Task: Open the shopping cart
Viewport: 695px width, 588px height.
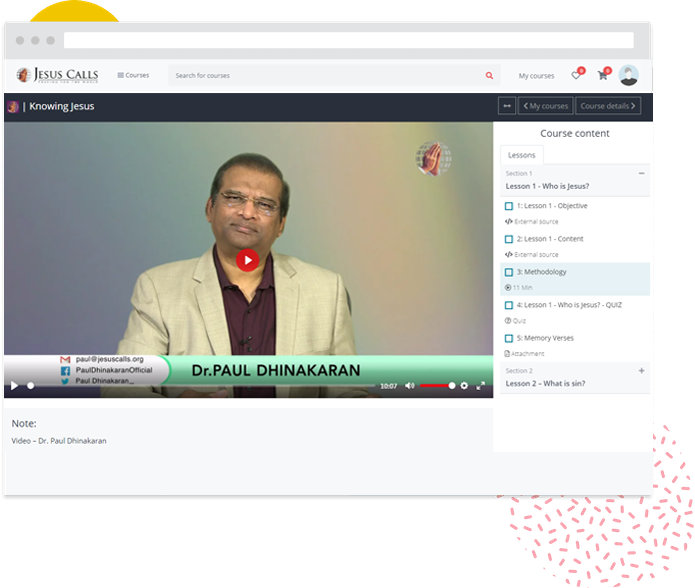Action: click(x=602, y=75)
